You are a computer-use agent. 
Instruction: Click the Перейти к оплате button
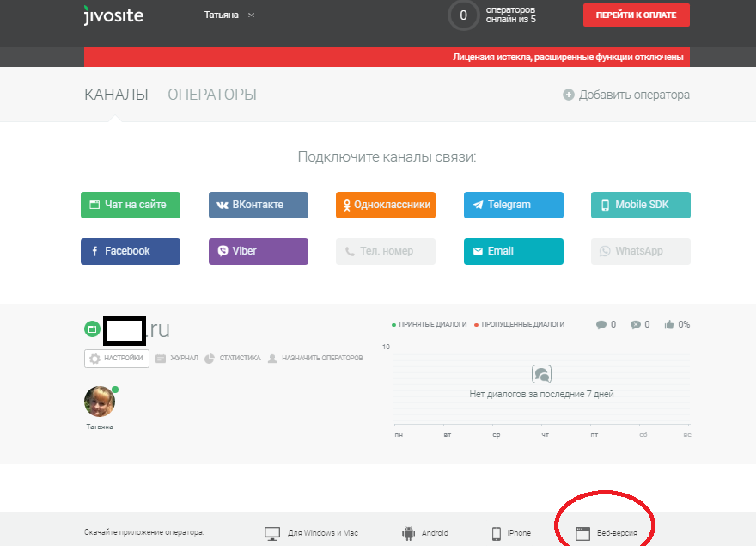(x=636, y=15)
